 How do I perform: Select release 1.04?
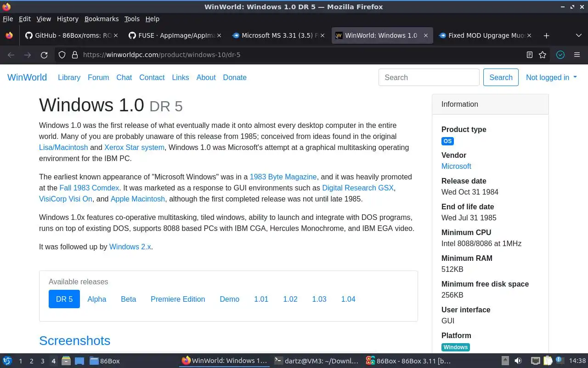coord(348,299)
